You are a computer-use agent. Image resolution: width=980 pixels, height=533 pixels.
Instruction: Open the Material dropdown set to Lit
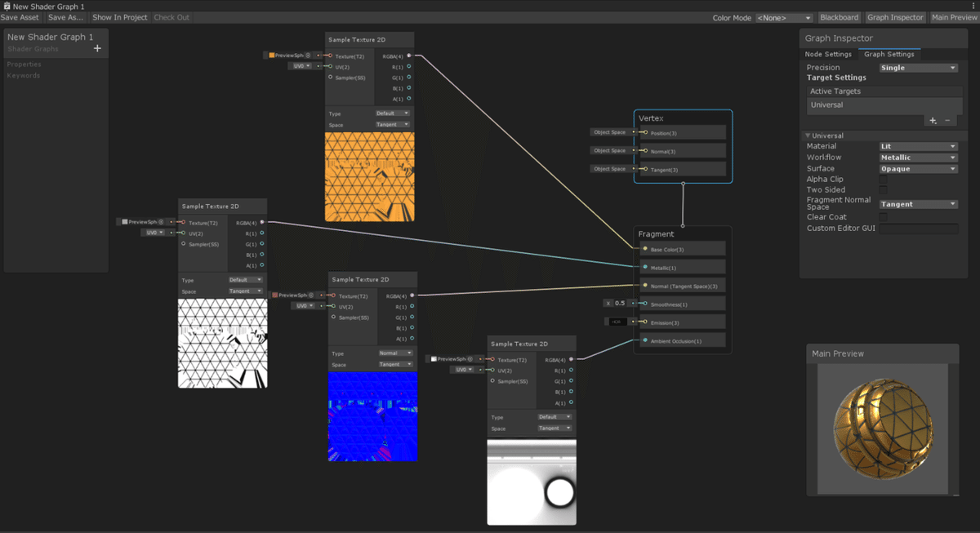tap(918, 147)
